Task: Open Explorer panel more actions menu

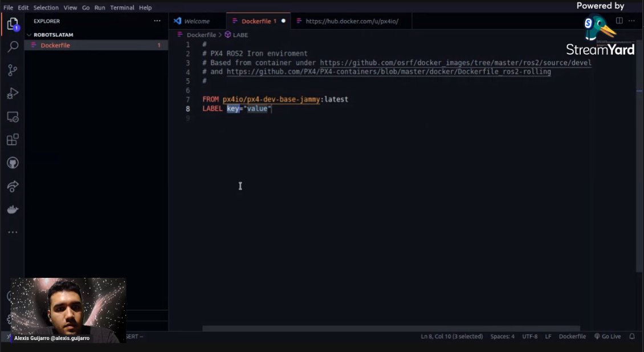Action: click(x=157, y=21)
